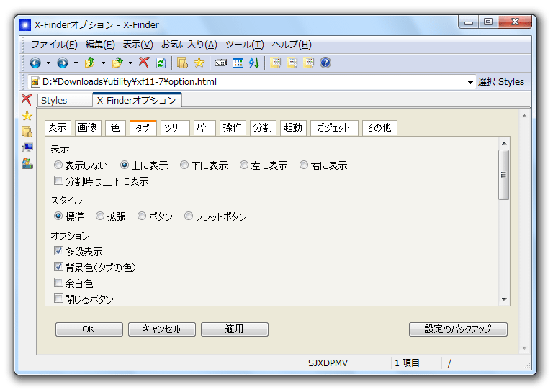The image size is (553, 392).
Task: Click the X-Finder app icon in title bar
Action: point(25,25)
